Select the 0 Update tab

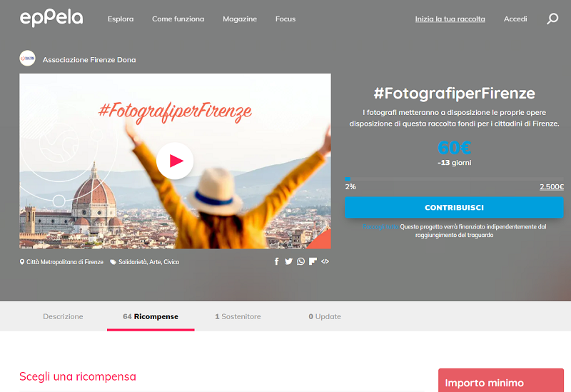coord(325,316)
